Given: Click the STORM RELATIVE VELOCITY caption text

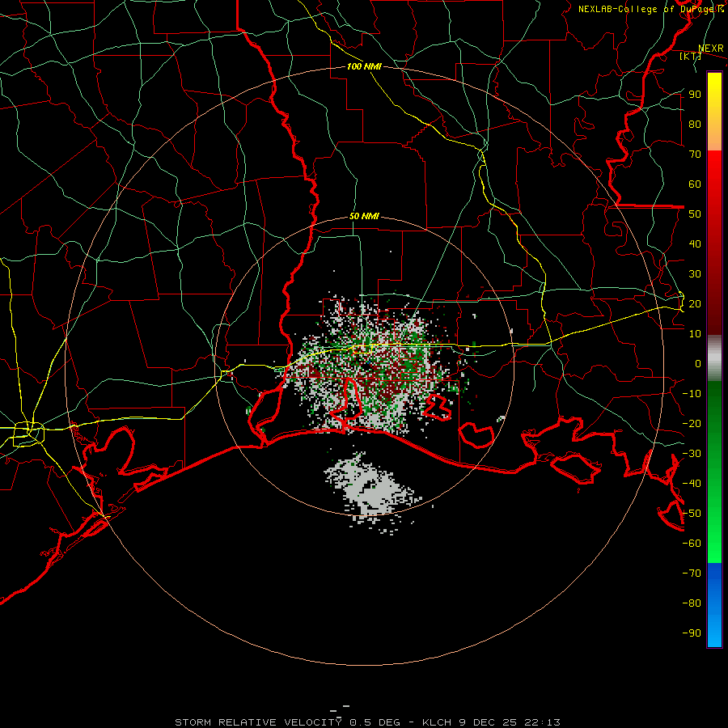Looking at the screenshot, I should click(x=258, y=722).
